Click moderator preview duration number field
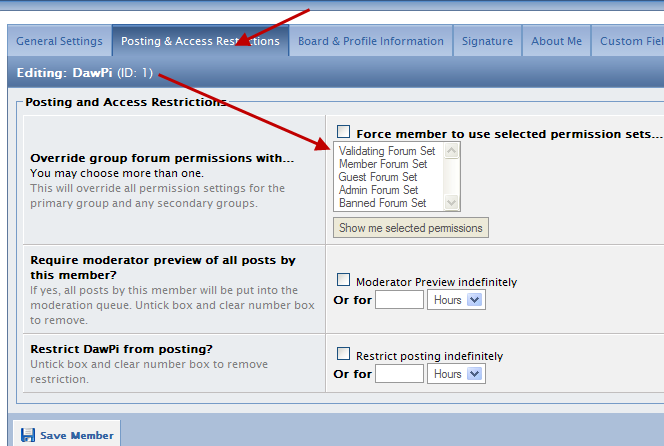Image resolution: width=664 pixels, height=446 pixels. 399,300
